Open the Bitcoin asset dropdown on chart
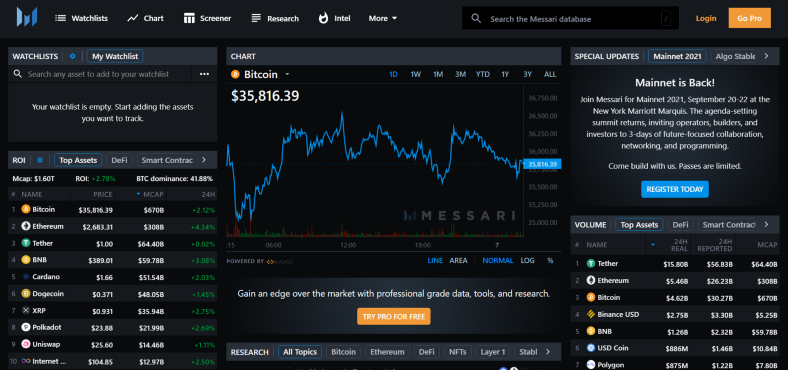This screenshot has width=788, height=370. [287, 74]
